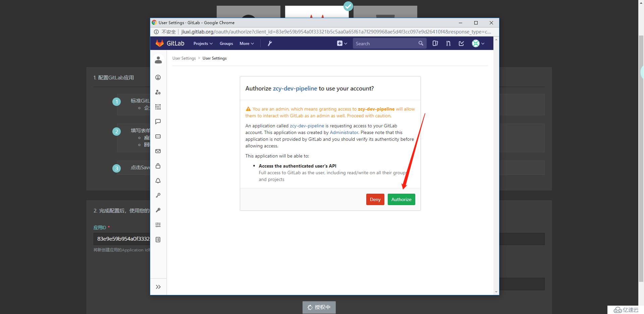This screenshot has height=314, width=644.
Task: Click the Chrome address bar URL
Action: tap(336, 32)
